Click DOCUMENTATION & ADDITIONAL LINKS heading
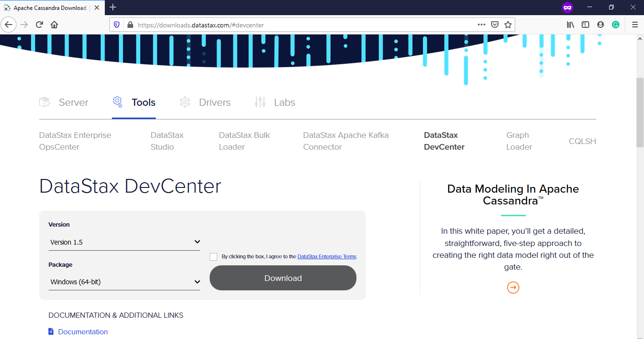The width and height of the screenshot is (644, 339). [x=116, y=315]
